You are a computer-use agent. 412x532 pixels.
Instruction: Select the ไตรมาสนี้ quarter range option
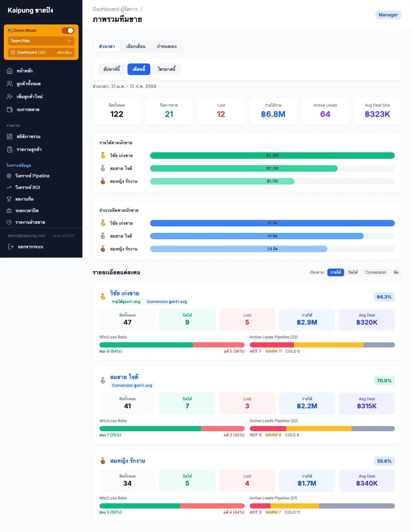[x=167, y=69]
